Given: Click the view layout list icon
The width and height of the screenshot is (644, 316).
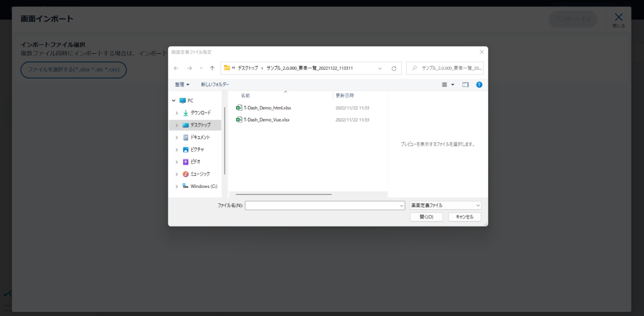Looking at the screenshot, I should (444, 85).
